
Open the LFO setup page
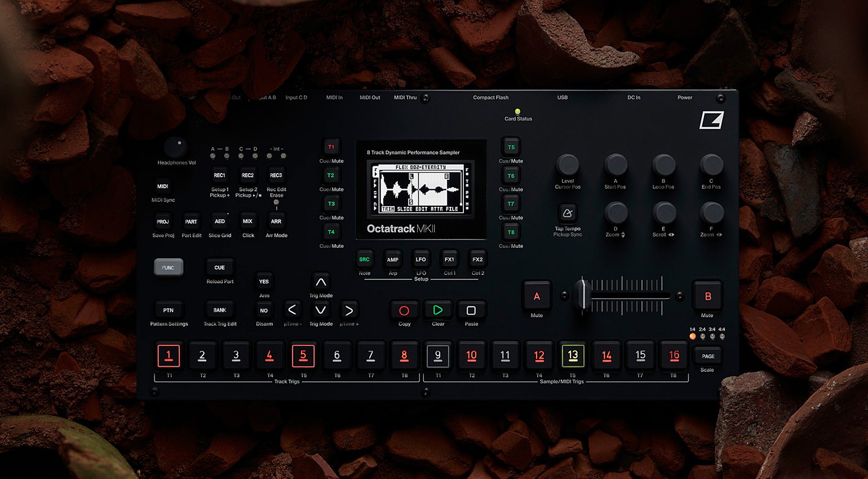coord(420,260)
